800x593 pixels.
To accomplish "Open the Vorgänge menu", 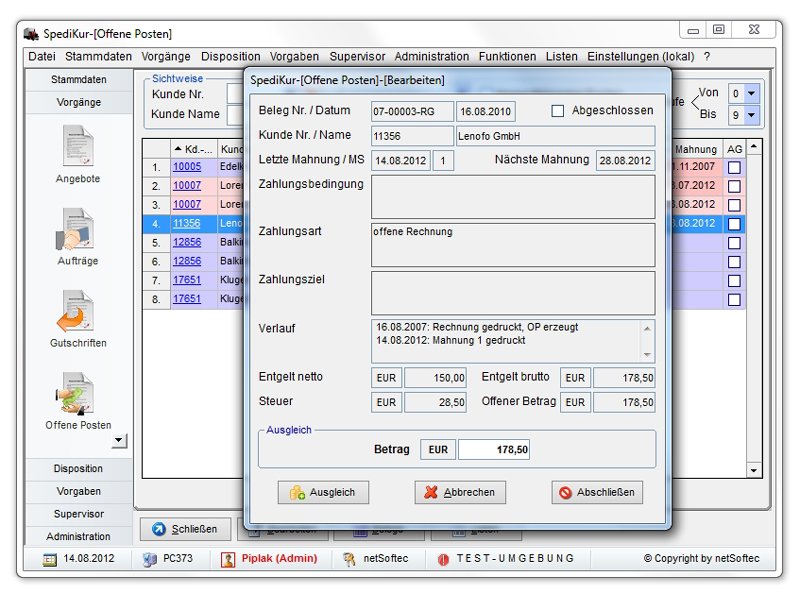I will pyautogui.click(x=166, y=57).
